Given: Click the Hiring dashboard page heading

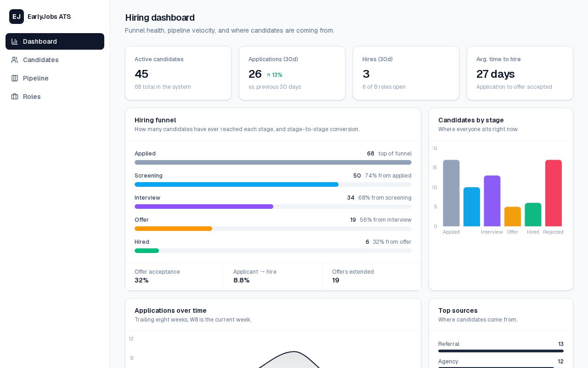Looking at the screenshot, I should [160, 17].
